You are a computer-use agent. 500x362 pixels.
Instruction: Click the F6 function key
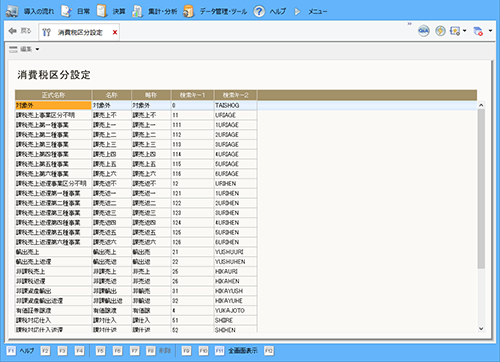[x=117, y=351]
